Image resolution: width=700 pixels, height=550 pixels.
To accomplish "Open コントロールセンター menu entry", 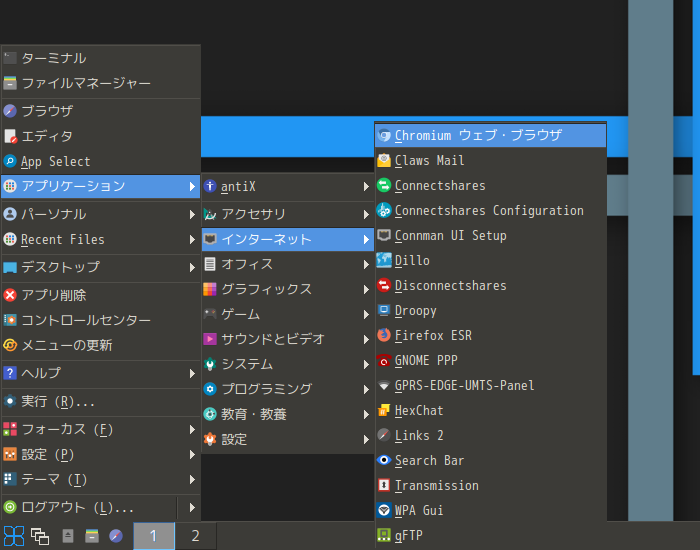I will pos(101,320).
